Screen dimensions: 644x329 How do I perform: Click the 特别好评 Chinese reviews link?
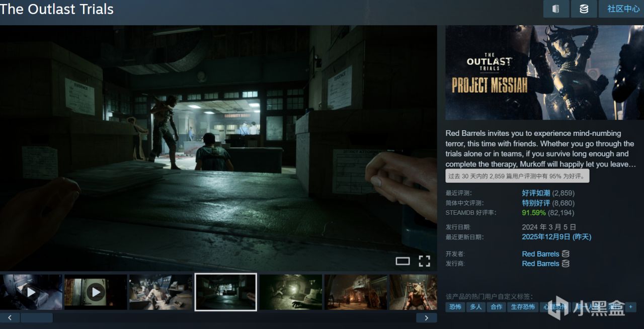[536, 203]
